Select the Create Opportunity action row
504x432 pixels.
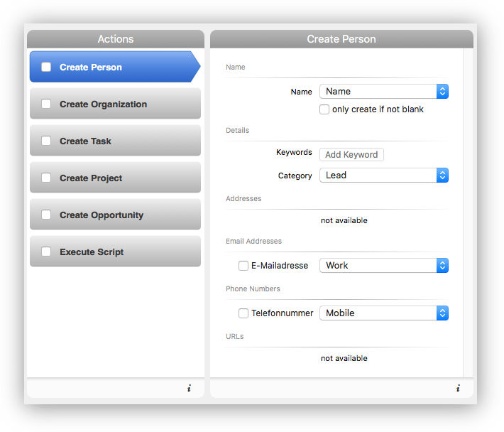pyautogui.click(x=115, y=215)
